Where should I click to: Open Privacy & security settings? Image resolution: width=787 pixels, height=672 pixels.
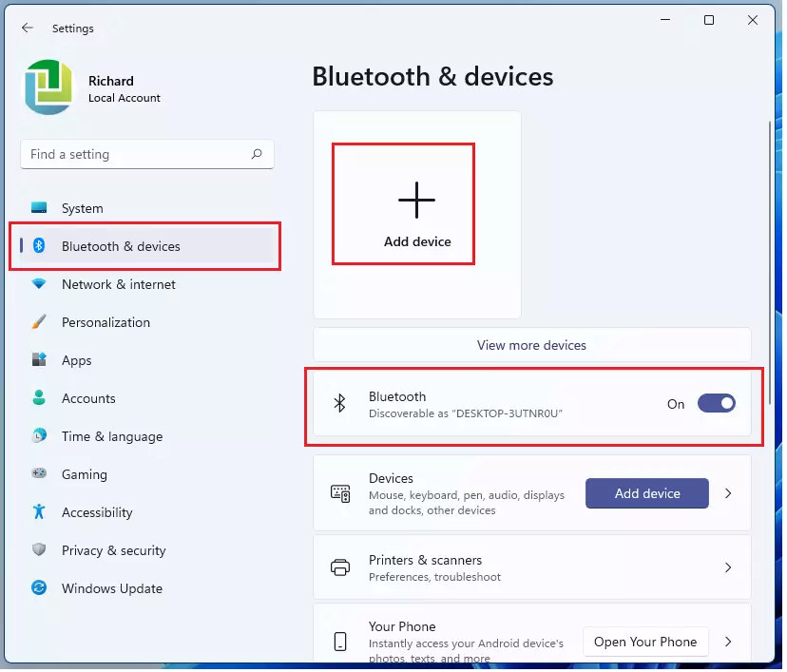(x=147, y=551)
